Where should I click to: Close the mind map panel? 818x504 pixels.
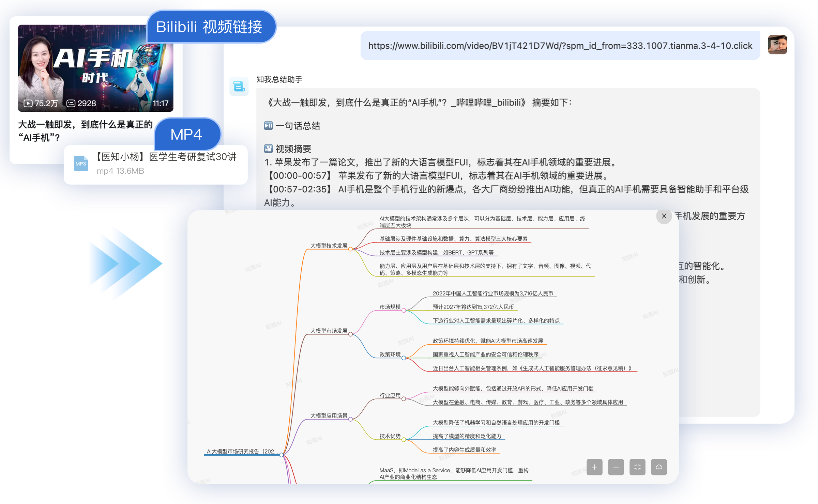click(x=664, y=216)
